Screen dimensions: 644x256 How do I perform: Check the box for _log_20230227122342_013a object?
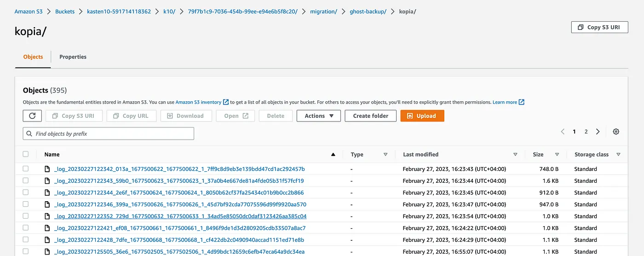click(26, 169)
